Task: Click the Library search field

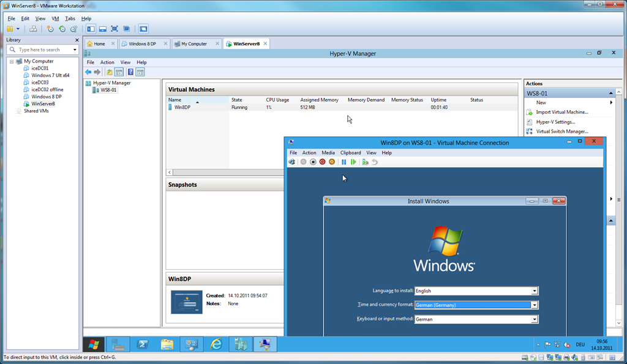Action: 43,50
